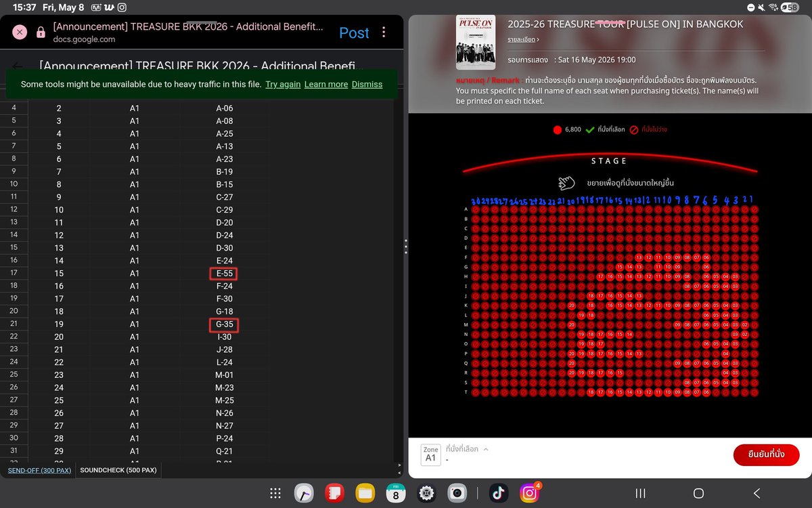Select available seat 06 in row G

click(x=706, y=267)
